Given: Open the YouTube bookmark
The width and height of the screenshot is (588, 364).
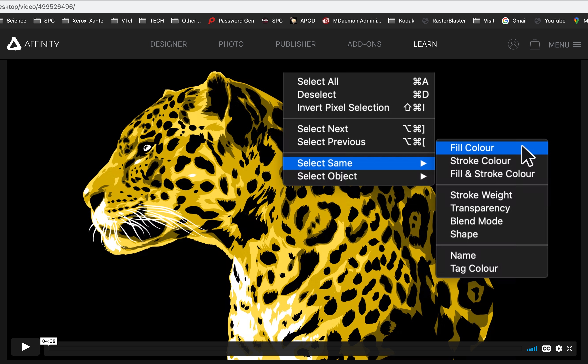Looking at the screenshot, I should coord(550,21).
